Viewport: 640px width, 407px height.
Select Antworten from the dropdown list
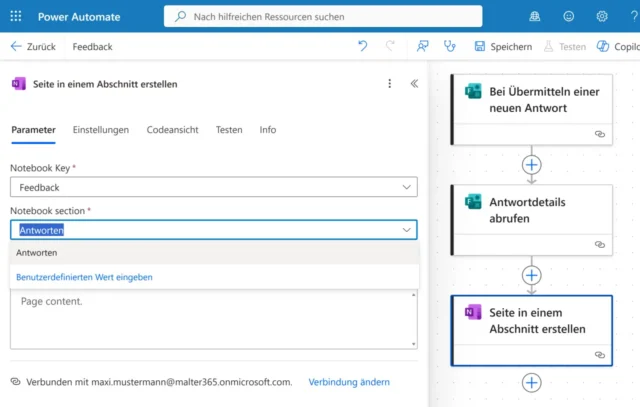click(37, 253)
